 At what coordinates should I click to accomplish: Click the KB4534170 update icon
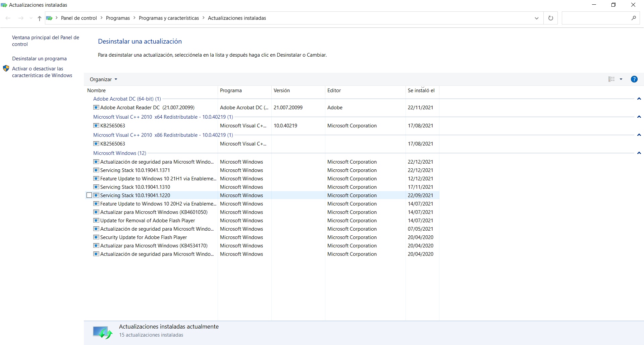click(96, 246)
